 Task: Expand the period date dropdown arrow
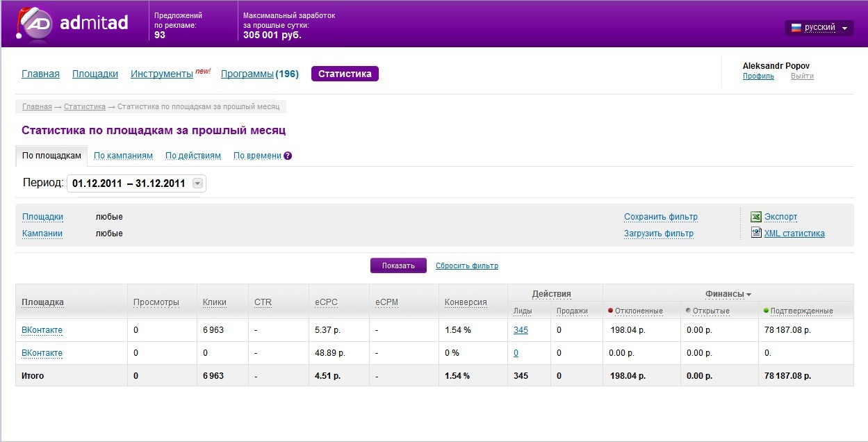pos(197,183)
